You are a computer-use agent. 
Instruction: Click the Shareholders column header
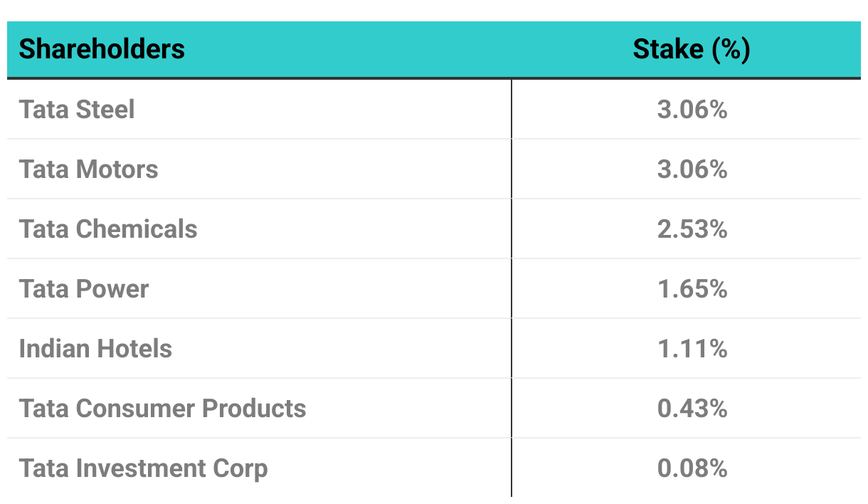coord(102,49)
